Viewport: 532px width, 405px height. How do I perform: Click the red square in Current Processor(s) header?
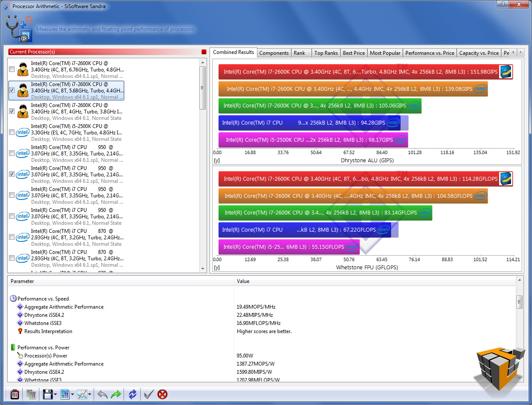coord(204,52)
